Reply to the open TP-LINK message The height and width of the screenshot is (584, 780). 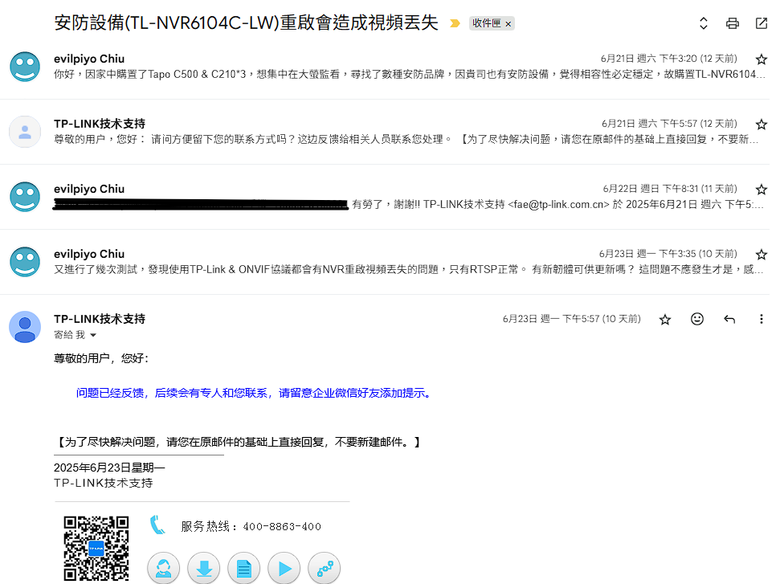tap(729, 319)
